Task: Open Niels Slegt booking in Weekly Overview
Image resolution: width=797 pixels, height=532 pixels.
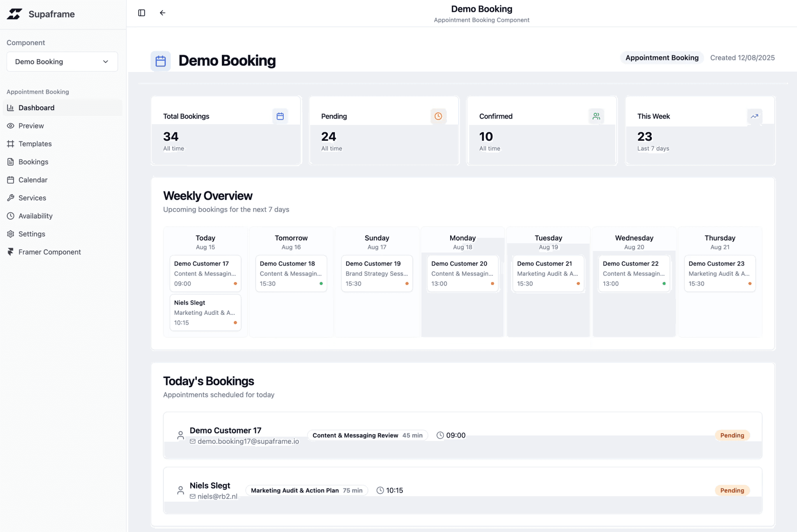Action: (205, 313)
